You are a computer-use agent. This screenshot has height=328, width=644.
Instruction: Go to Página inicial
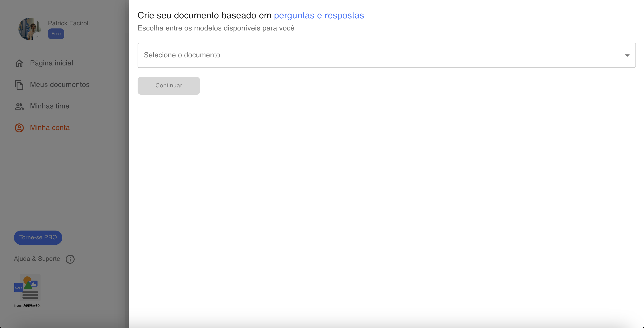[52, 63]
